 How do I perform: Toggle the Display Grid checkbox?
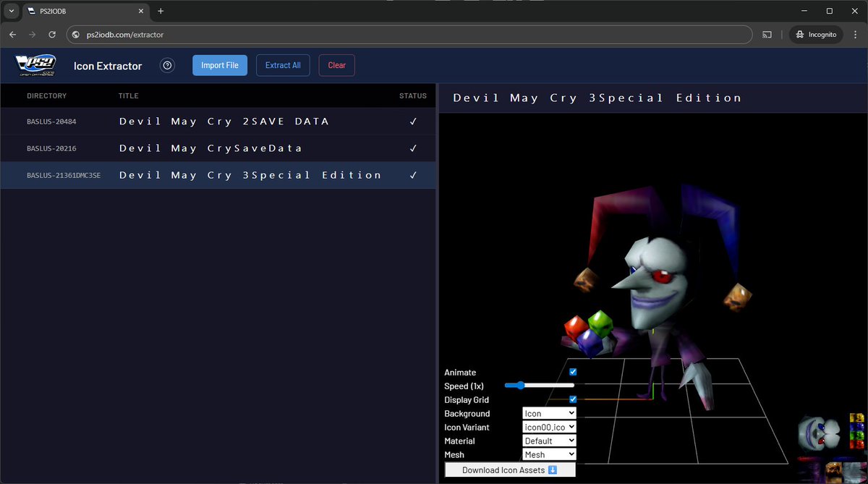[x=572, y=399]
